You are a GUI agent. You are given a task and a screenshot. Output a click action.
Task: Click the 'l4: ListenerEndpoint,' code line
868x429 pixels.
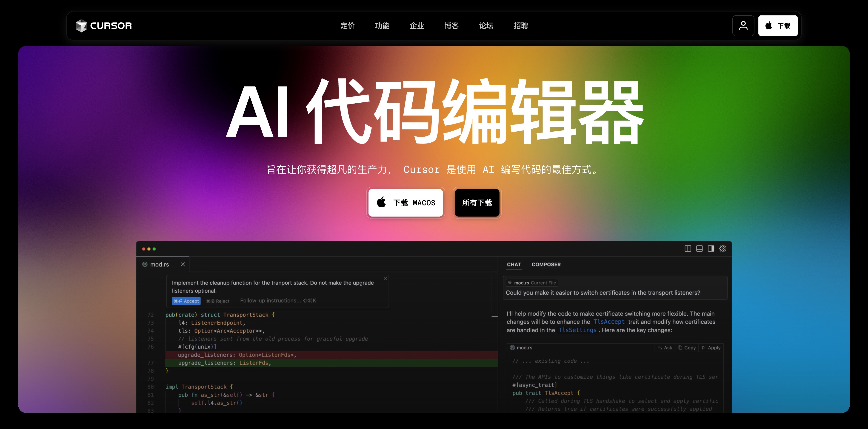point(212,323)
